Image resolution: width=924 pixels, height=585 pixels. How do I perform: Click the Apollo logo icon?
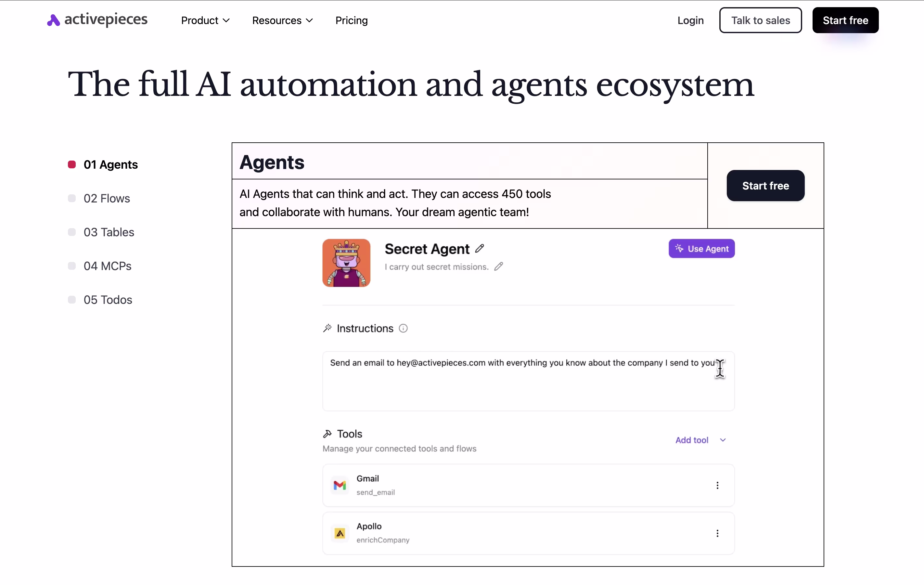click(x=340, y=533)
